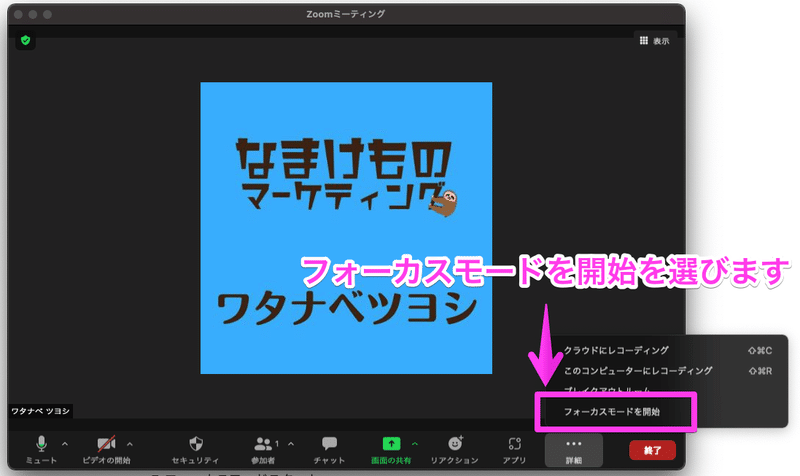This screenshot has height=476, width=800.
Task: Open reactions smiley icon
Action: point(455,443)
